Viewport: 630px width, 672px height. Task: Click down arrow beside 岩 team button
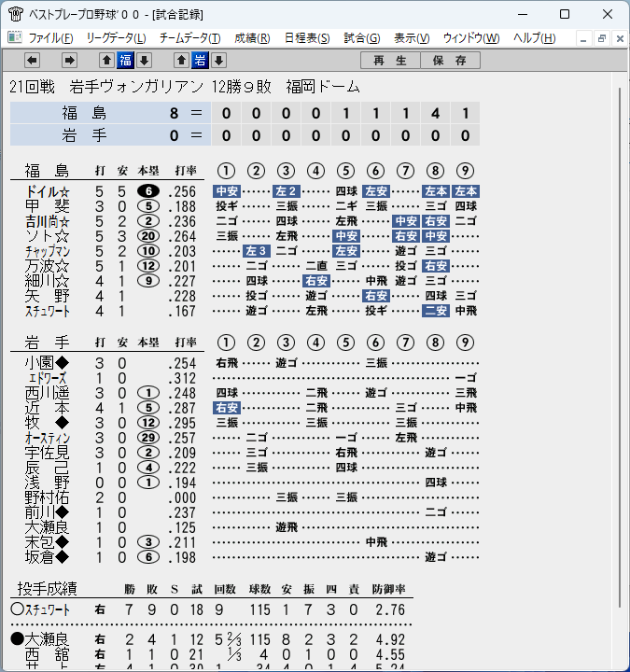pyautogui.click(x=219, y=61)
